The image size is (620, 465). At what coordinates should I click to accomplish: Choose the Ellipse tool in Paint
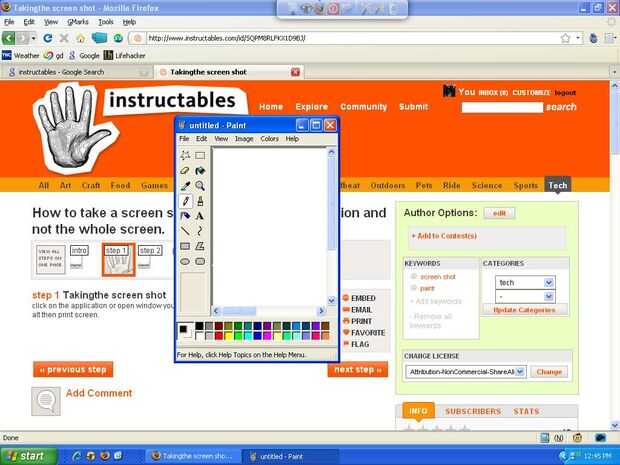(185, 261)
